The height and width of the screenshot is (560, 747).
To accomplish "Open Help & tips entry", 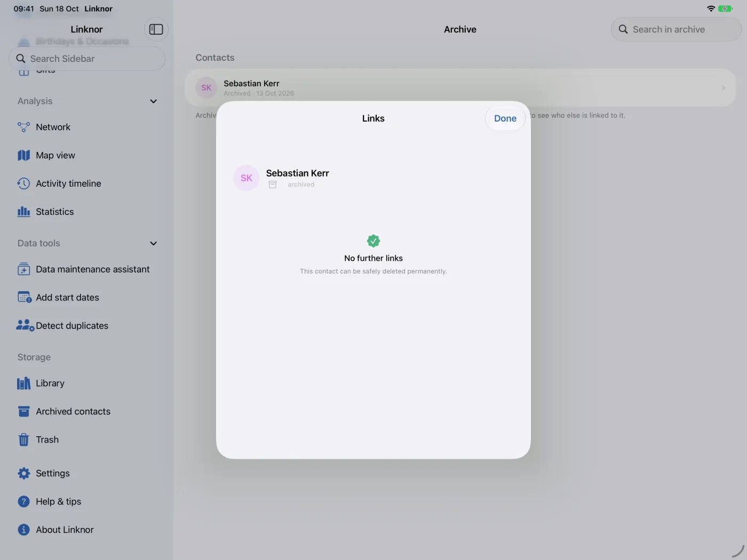I will [87, 502].
